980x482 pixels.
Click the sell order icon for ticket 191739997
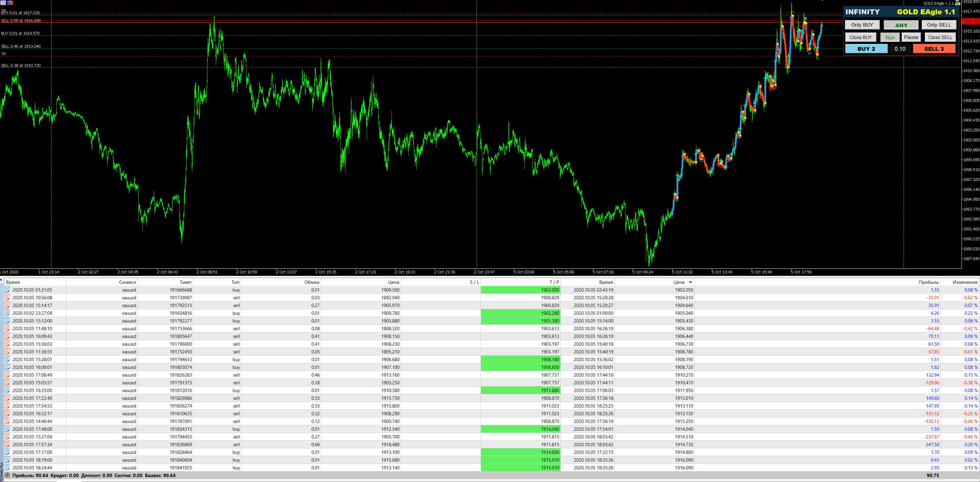(7, 297)
